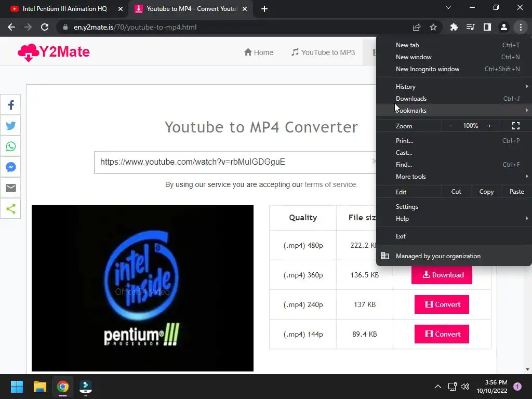The image size is (532, 399).
Task: Expand the Bookmarks submenu
Action: pyautogui.click(x=454, y=111)
